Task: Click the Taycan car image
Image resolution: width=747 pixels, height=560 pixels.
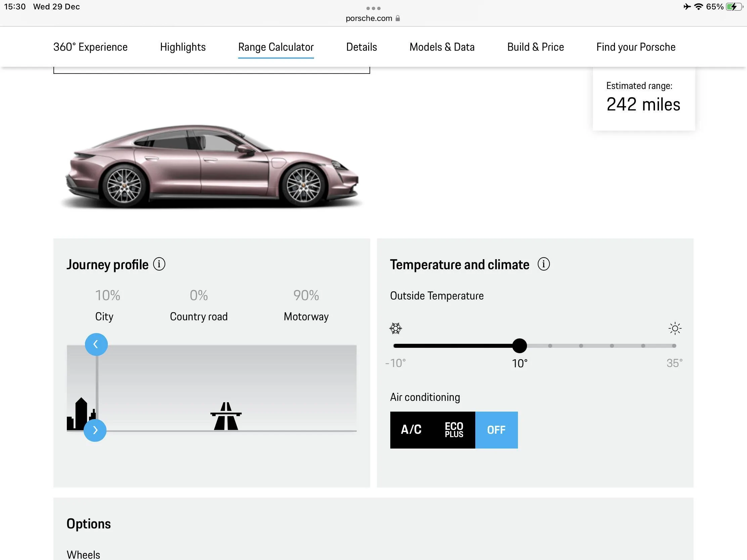Action: [x=212, y=166]
